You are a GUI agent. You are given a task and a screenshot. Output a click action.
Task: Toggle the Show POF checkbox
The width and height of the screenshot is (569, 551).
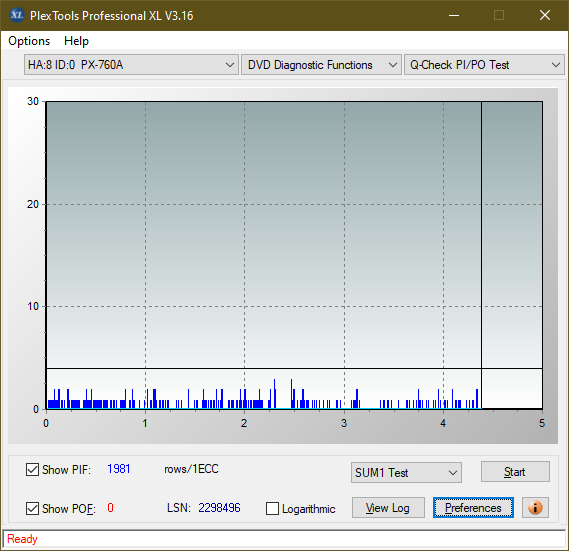tap(32, 508)
